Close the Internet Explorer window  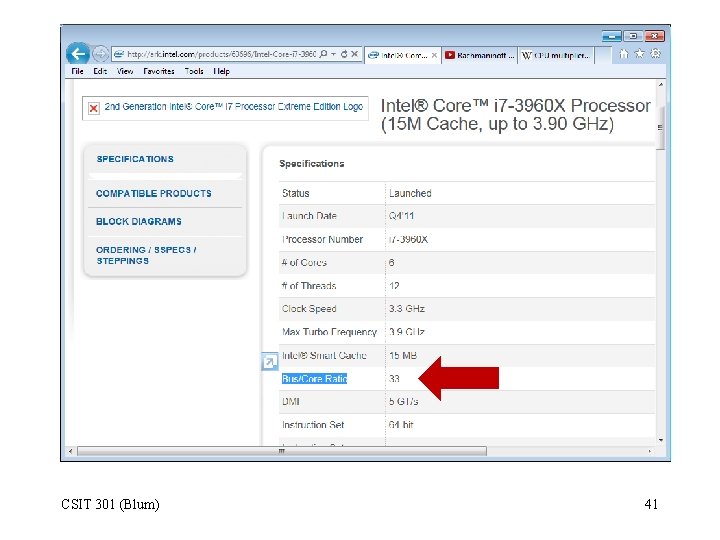point(654,36)
